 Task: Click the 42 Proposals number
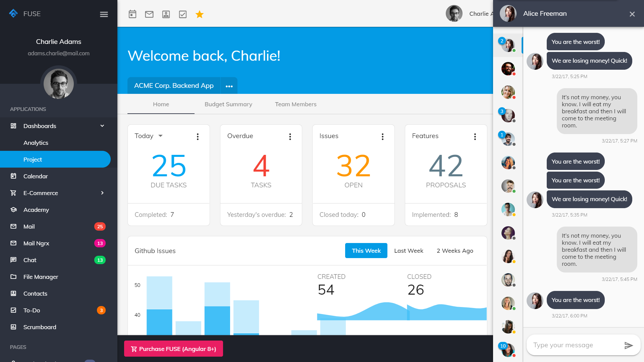click(x=446, y=166)
